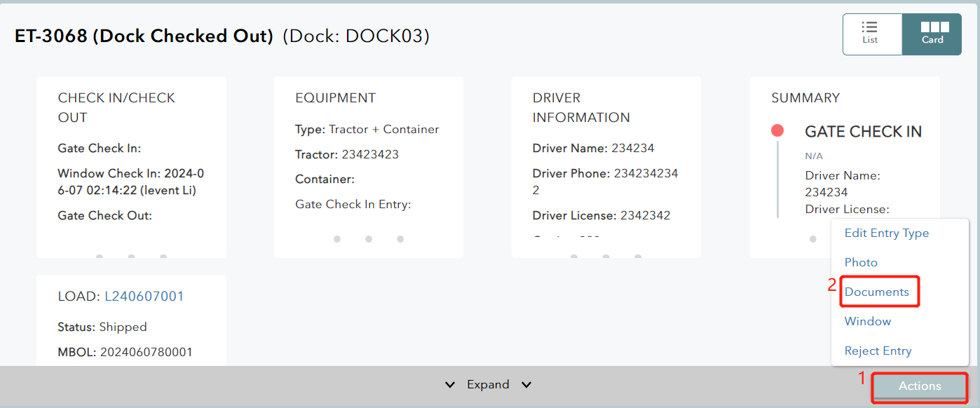Click the Check In/Check Out card ellipsis dots
Viewport: 980px width, 408px height.
[131, 256]
